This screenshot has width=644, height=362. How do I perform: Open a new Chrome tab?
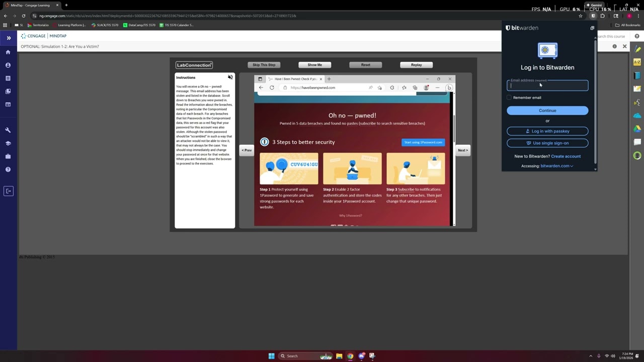[66, 5]
